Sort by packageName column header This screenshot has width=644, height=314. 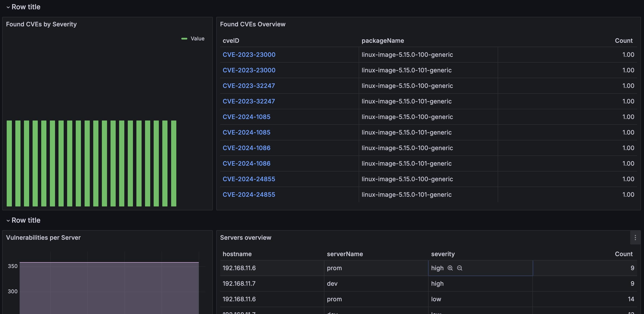[382, 41]
